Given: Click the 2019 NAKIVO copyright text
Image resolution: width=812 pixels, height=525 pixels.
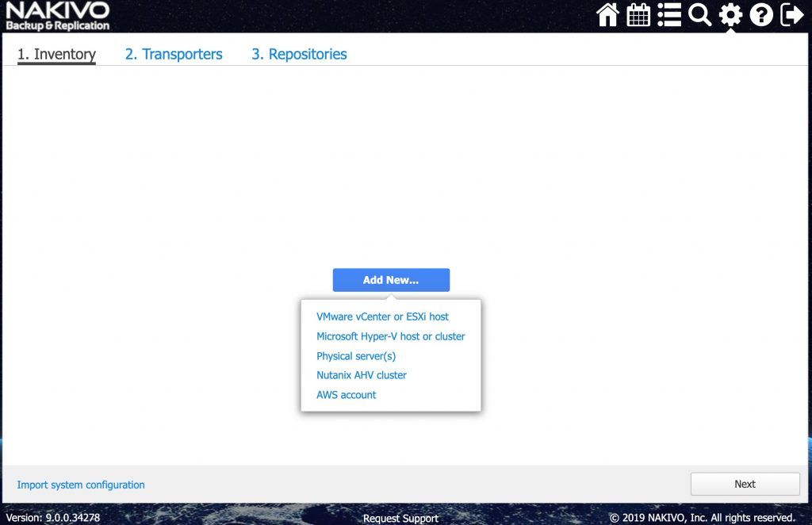Looking at the screenshot, I should point(703,517).
